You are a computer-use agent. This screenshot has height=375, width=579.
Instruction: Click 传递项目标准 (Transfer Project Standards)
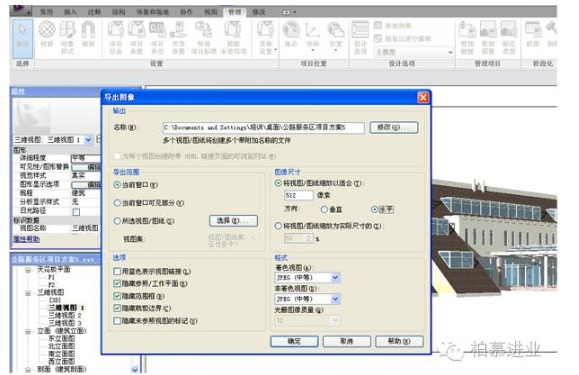point(203,37)
